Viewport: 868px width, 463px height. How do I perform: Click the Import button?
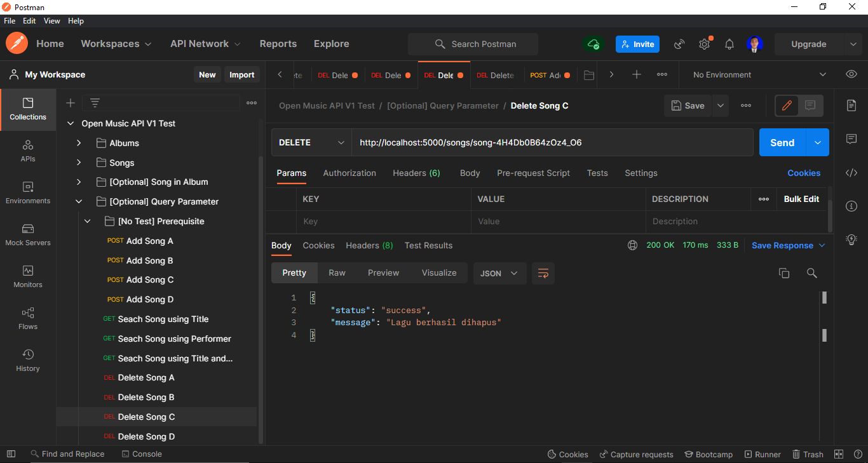pos(241,74)
